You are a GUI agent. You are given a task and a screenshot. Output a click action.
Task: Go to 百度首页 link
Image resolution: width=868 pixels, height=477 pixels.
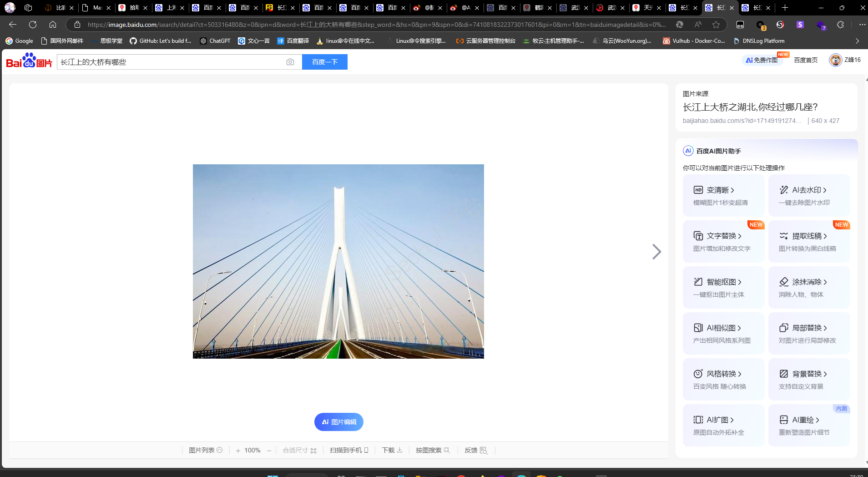coord(806,60)
